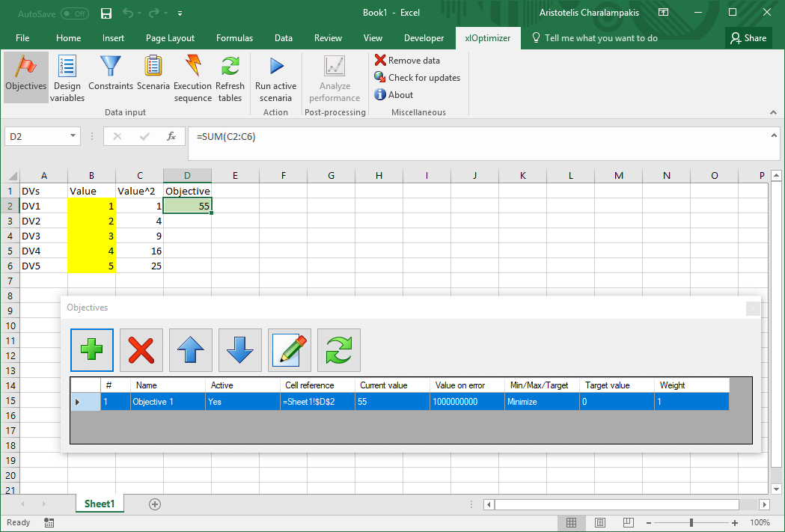Screen dimensions: 785x532
Task: Switch to the Developer tab
Action: click(x=424, y=38)
